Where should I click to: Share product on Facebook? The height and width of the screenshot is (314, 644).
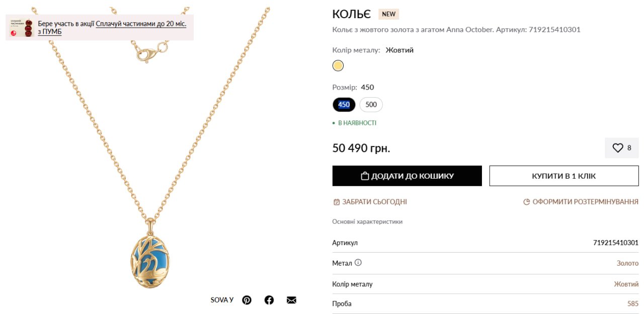269,300
